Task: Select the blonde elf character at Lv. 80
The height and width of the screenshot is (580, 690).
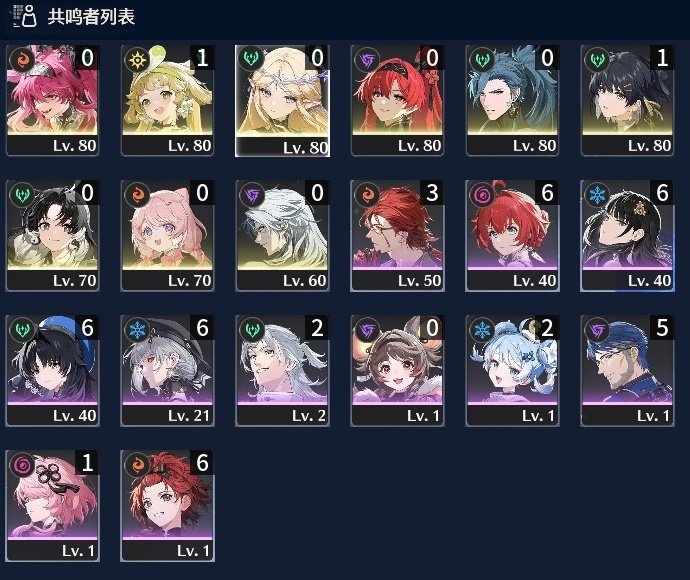Action: coord(283,100)
